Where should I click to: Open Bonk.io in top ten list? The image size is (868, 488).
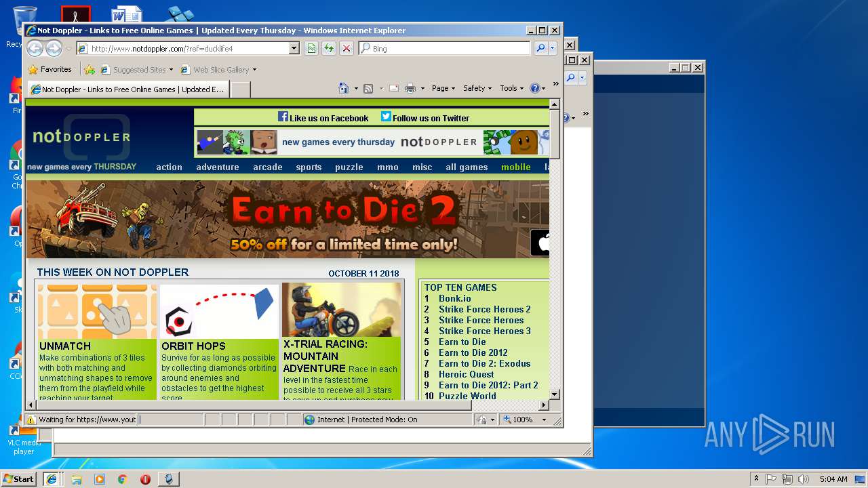pos(454,298)
